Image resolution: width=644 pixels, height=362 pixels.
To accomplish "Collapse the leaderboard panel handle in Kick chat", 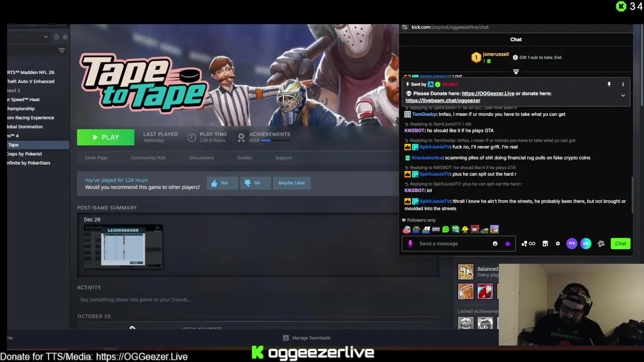I will 516,72.
